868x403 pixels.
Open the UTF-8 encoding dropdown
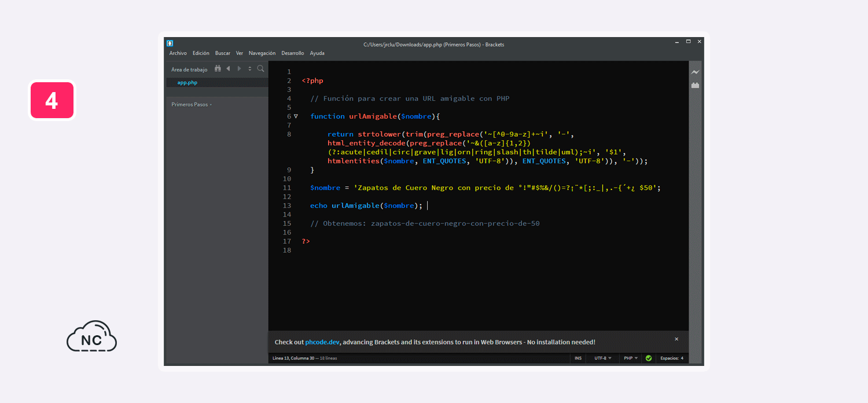(x=602, y=358)
